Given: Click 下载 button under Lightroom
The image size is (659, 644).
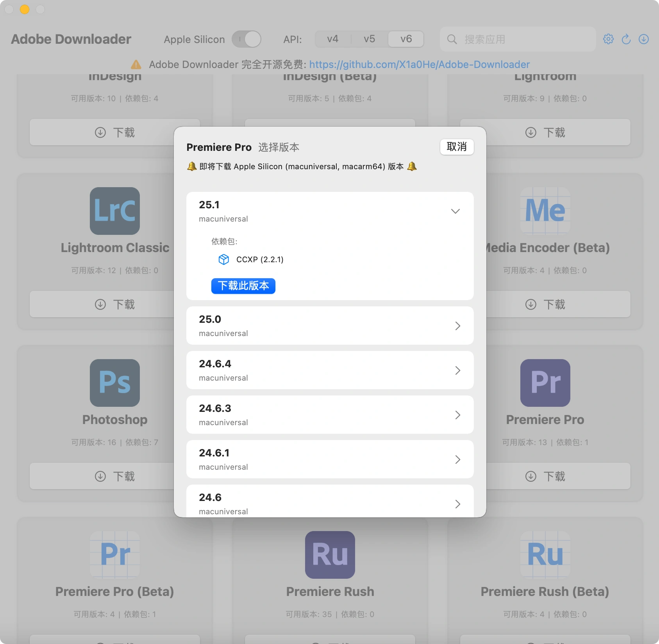Looking at the screenshot, I should (x=545, y=132).
